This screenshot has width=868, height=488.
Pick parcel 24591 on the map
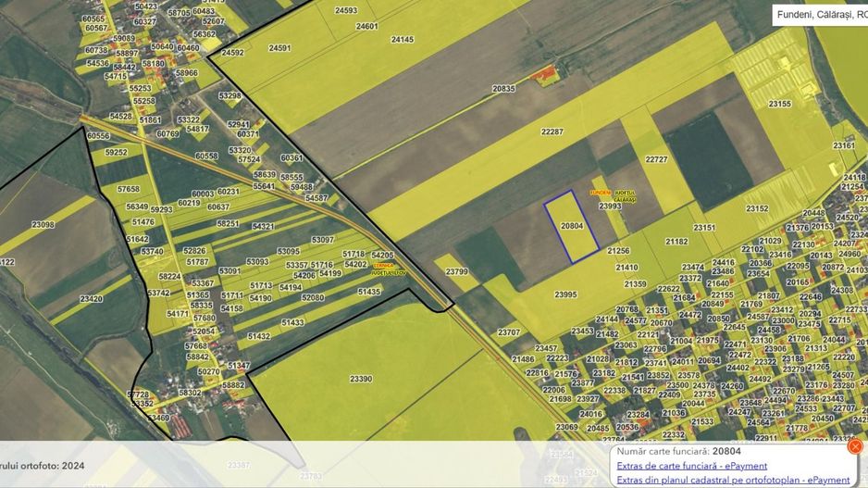[x=279, y=48]
